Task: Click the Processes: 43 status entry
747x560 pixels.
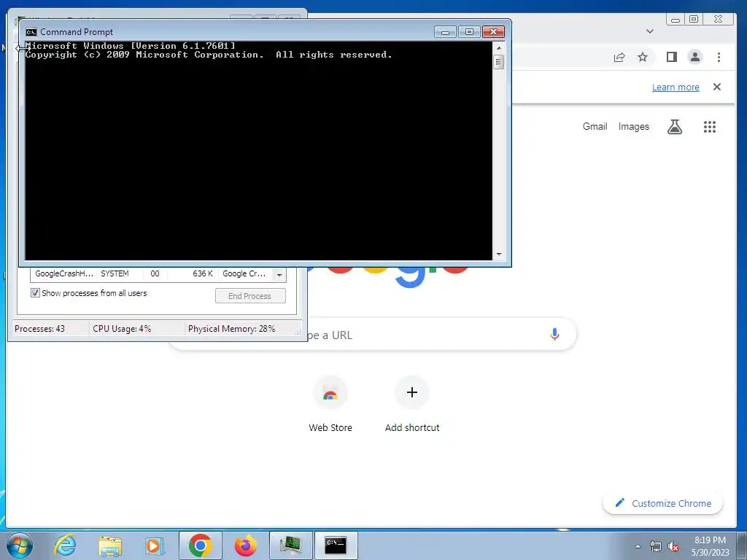Action: click(39, 329)
